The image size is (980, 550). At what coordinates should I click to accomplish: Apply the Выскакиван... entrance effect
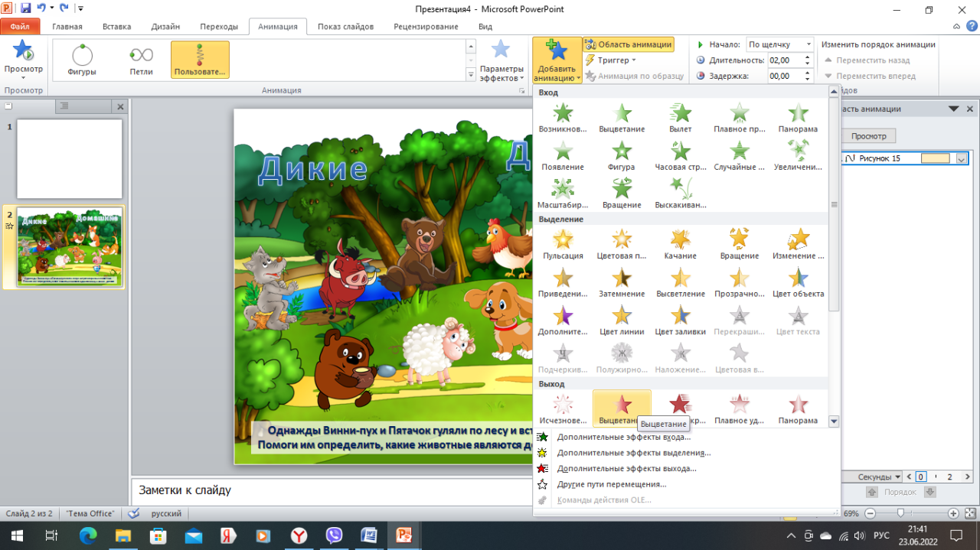(x=681, y=194)
